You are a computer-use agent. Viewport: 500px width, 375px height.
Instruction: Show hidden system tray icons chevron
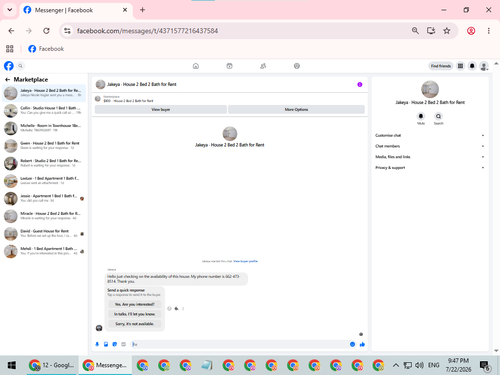[x=395, y=365]
